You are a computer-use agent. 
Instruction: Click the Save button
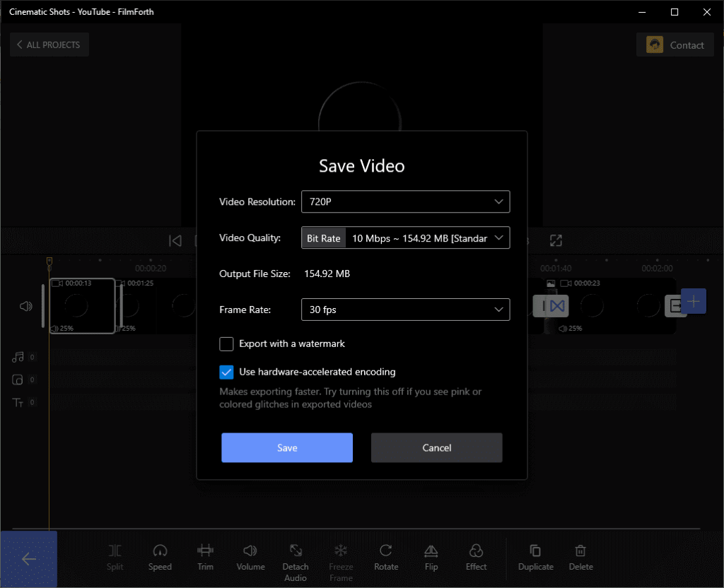click(x=287, y=447)
